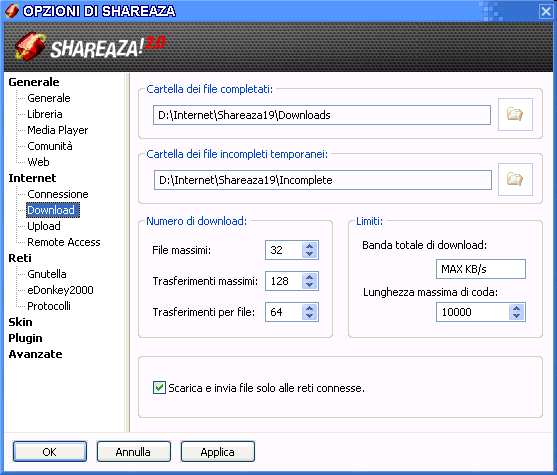Viewport: 557px width, 475px height.
Task: Open Media Player settings page
Action: click(x=58, y=130)
